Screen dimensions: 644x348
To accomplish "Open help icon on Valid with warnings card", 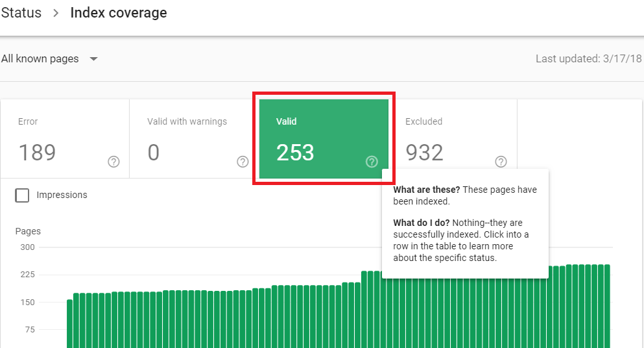I will 243,162.
